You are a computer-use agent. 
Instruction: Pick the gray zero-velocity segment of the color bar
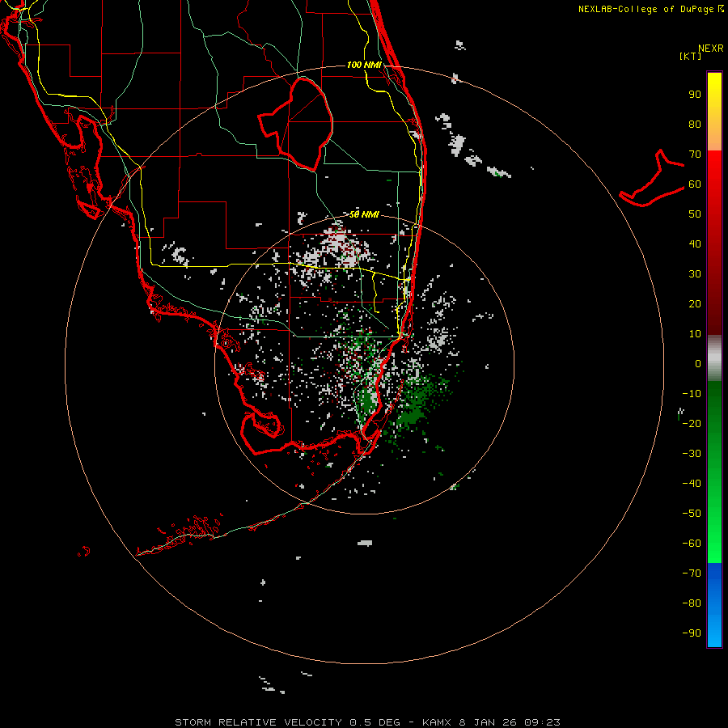(714, 358)
